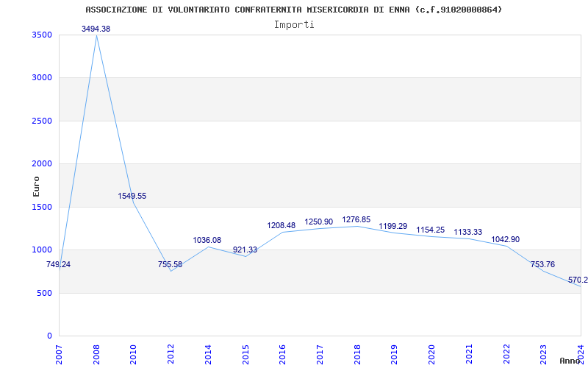Click the 1042.90 data label

[x=506, y=240]
